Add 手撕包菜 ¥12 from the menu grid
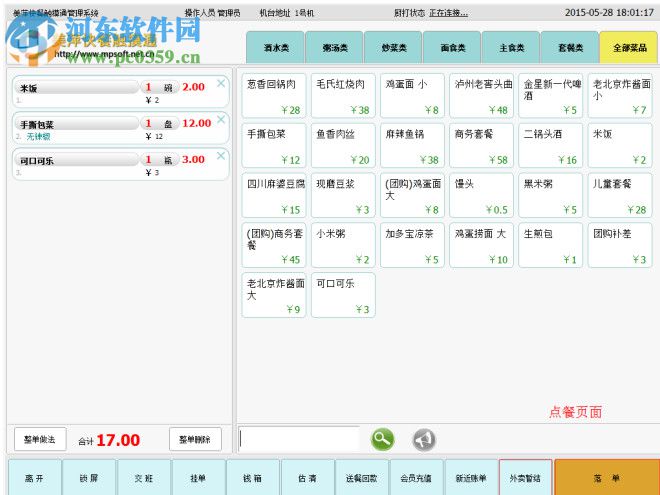The image size is (660, 495). pos(274,146)
